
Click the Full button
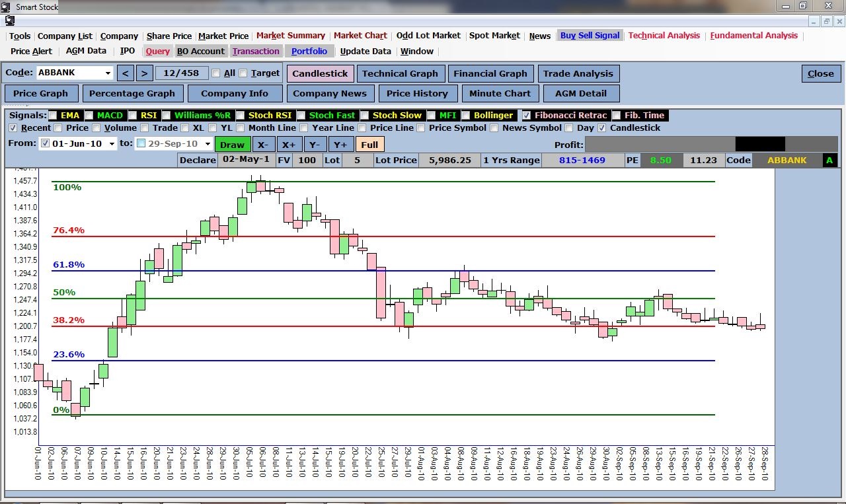click(369, 144)
